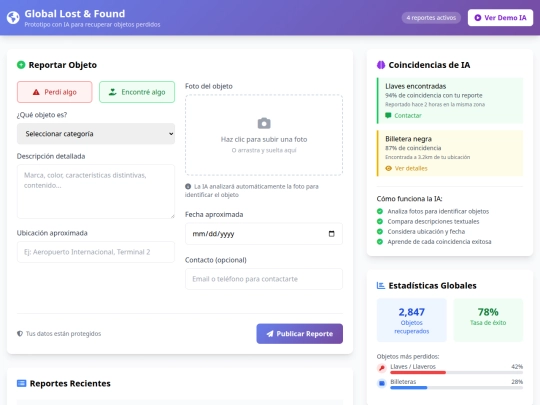Click the Publicar Reporte button
540x405 pixels.
point(300,334)
